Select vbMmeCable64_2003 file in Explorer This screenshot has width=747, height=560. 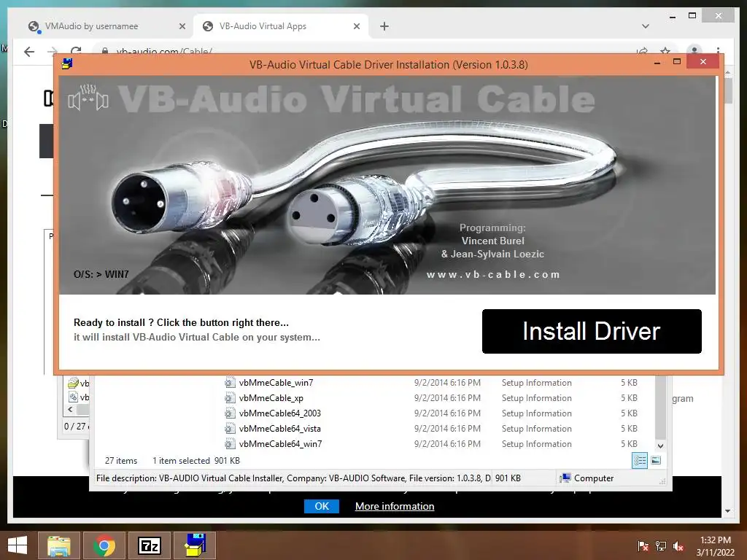[x=279, y=413]
